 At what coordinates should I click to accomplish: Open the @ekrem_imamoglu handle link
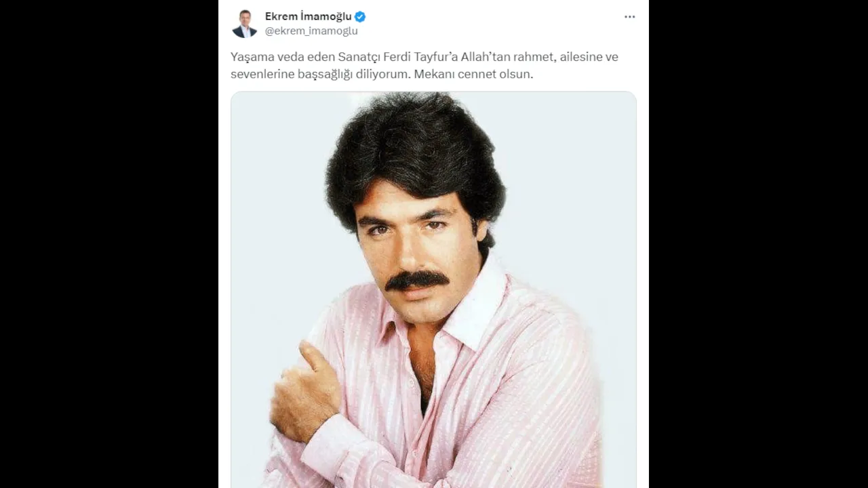pyautogui.click(x=311, y=31)
